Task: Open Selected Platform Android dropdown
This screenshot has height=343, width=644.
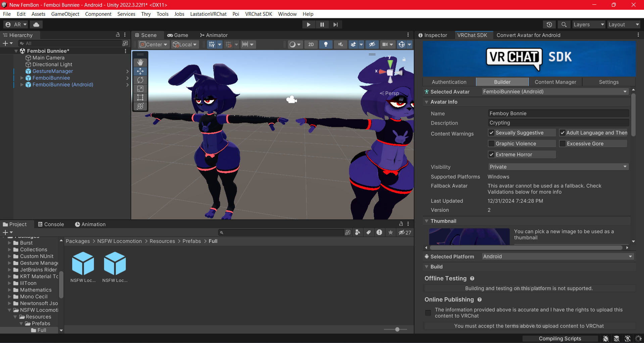Action: (x=558, y=257)
